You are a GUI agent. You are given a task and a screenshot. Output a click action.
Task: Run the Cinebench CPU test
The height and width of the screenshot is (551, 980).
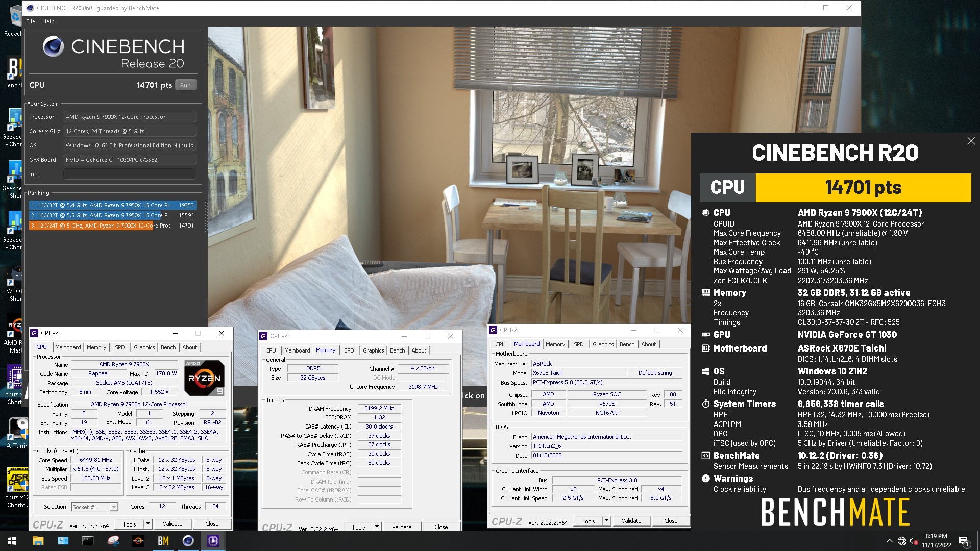[185, 85]
